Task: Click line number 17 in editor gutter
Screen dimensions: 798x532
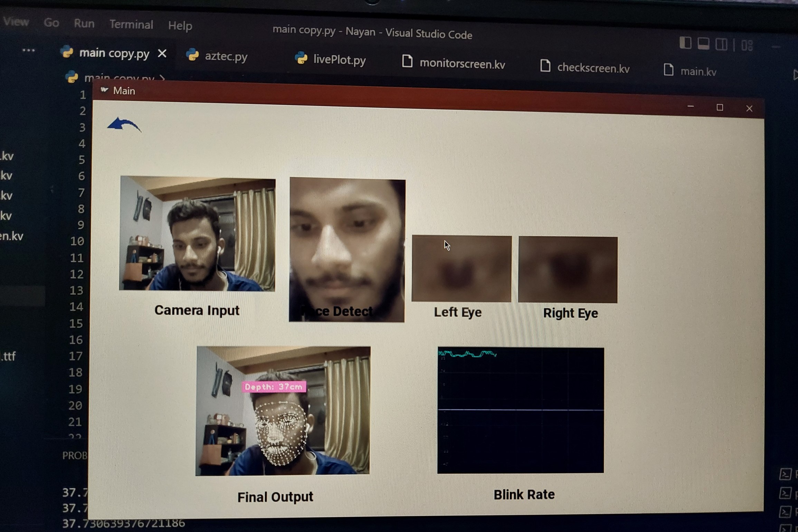Action: click(76, 356)
